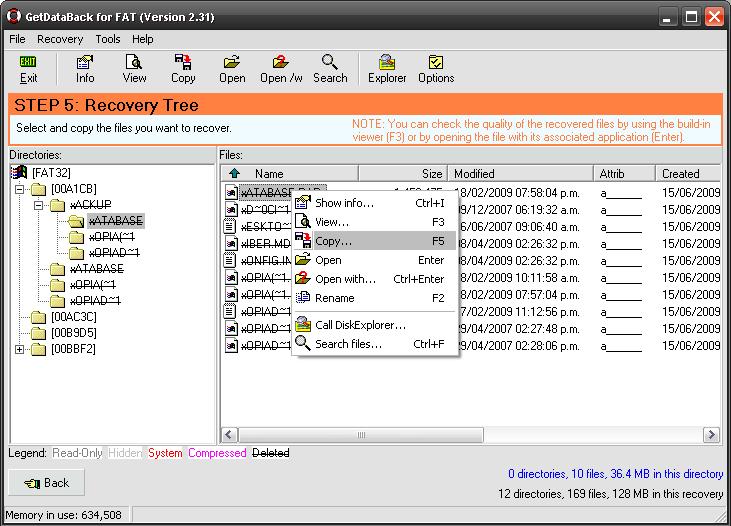Sort files by the Size column header
The width and height of the screenshot is (731, 526).
[x=403, y=173]
